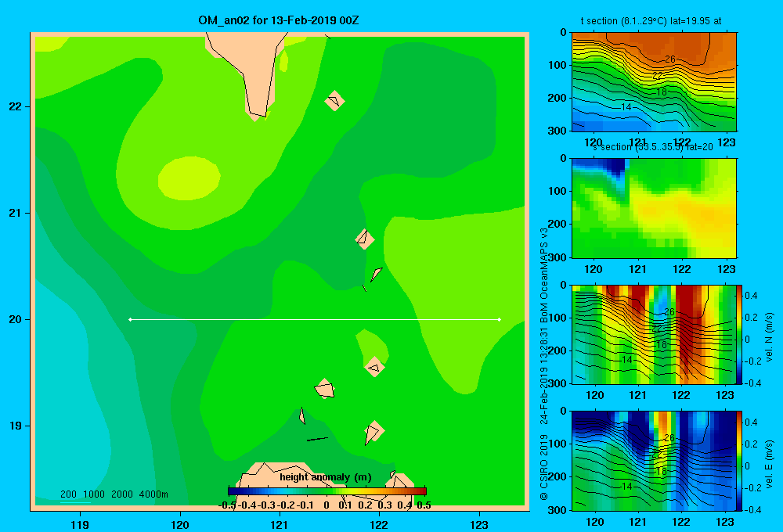Viewport: 783px width, 532px height.
Task: Click latitude tick label 22 on main map
Action: click(16, 106)
